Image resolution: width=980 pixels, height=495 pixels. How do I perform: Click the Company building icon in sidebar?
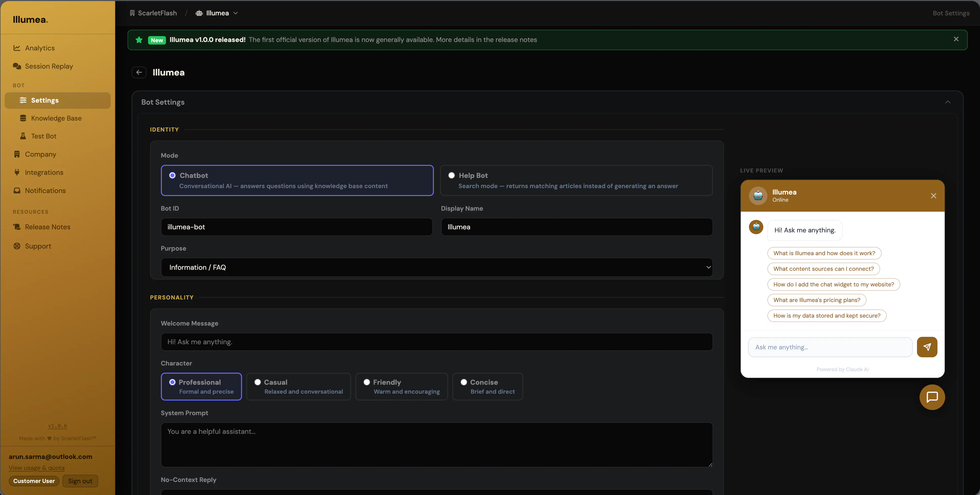(17, 154)
